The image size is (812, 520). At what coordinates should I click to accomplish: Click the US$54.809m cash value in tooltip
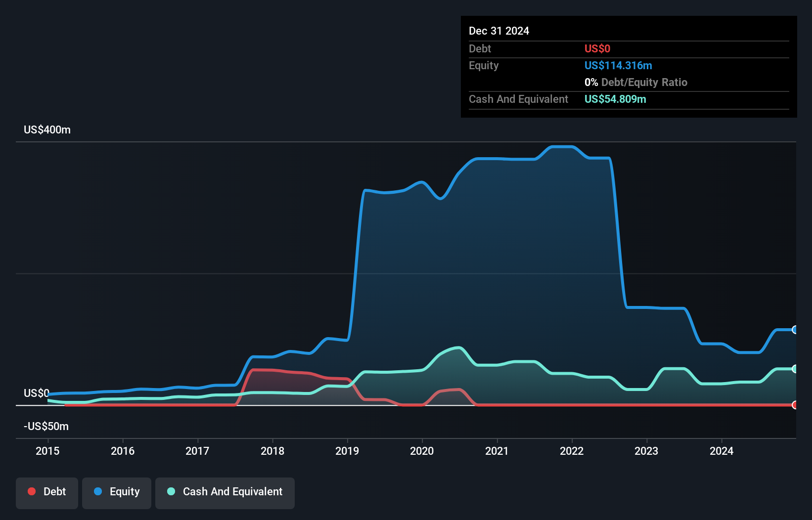615,99
